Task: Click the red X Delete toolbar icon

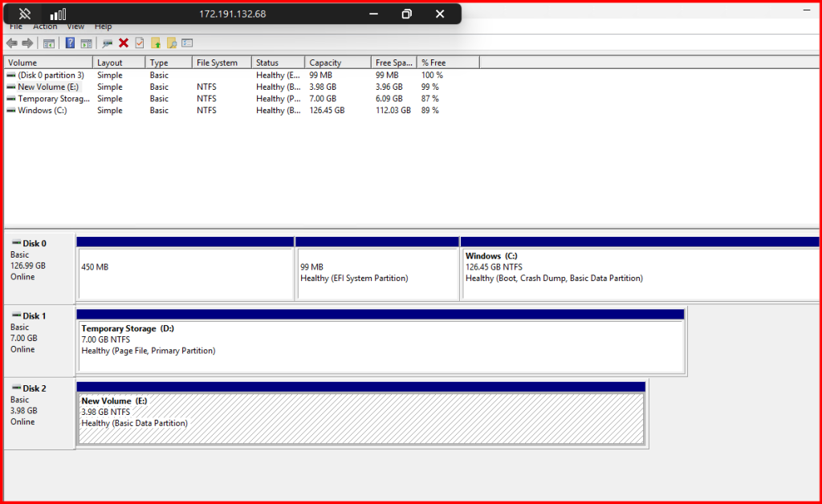Action: (124, 43)
